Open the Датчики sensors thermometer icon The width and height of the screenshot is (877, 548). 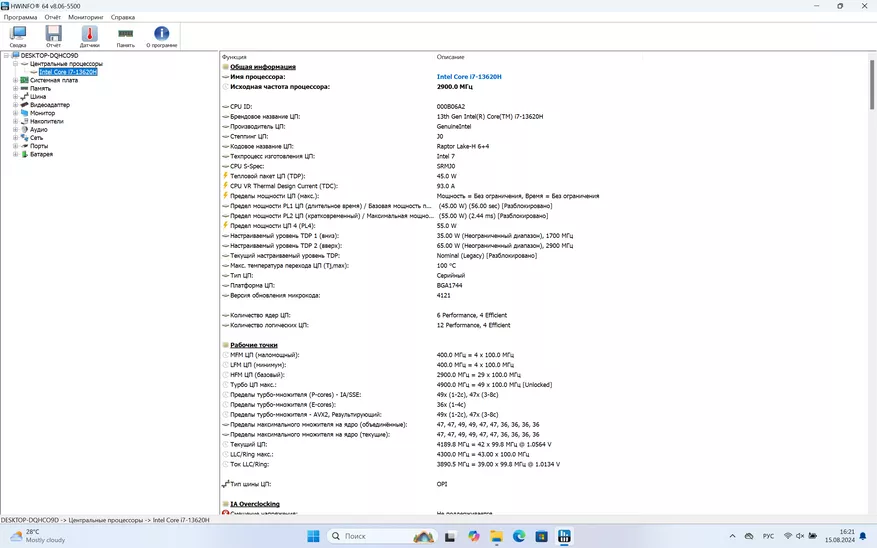[89, 36]
